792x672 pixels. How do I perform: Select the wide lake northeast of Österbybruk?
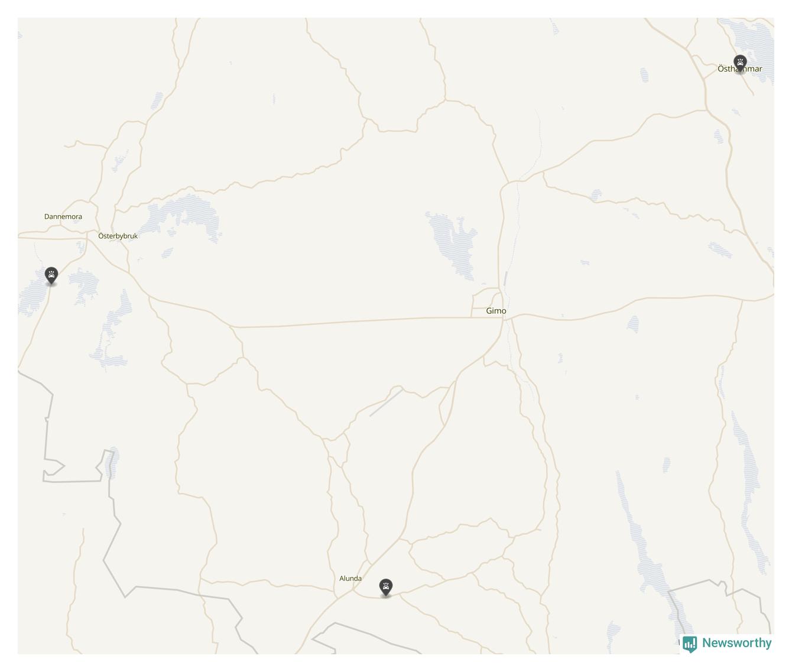pyautogui.click(x=183, y=218)
